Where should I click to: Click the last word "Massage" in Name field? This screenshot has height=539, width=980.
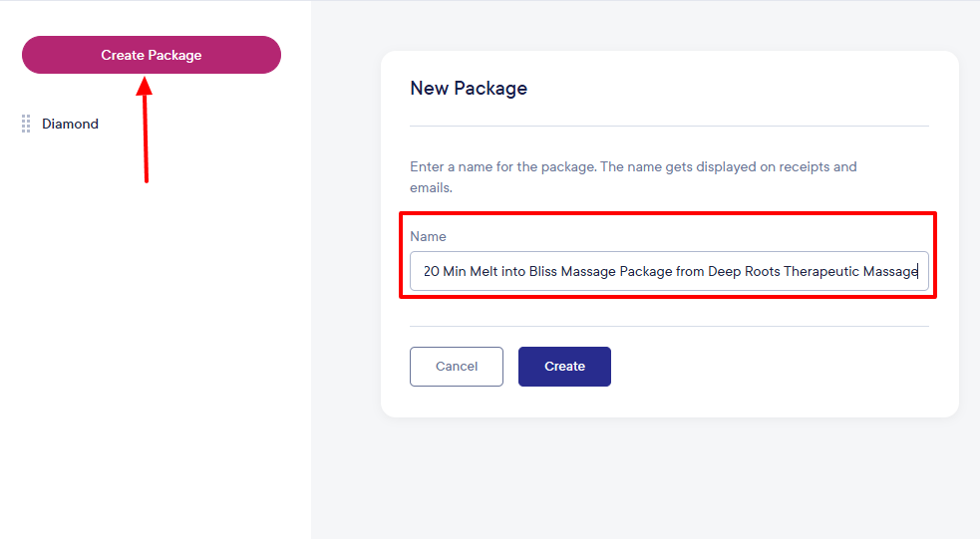(890, 271)
